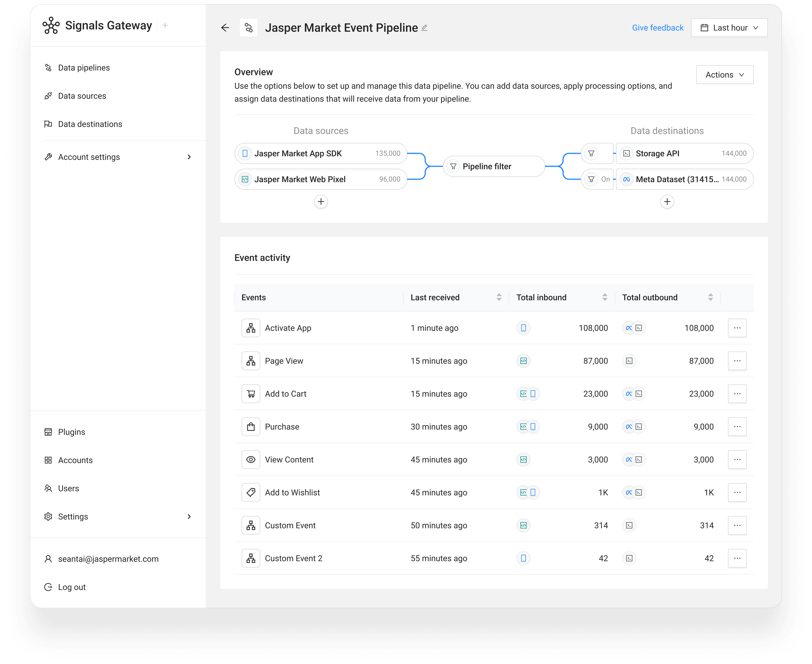Add a new data destination with plus button
This screenshot has width=812, height=664.
click(x=667, y=202)
